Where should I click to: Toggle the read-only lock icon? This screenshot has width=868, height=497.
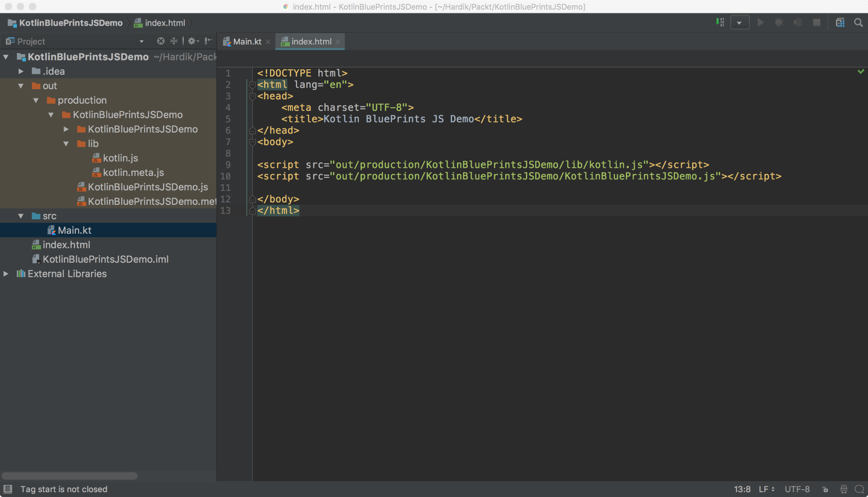pyautogui.click(x=825, y=489)
